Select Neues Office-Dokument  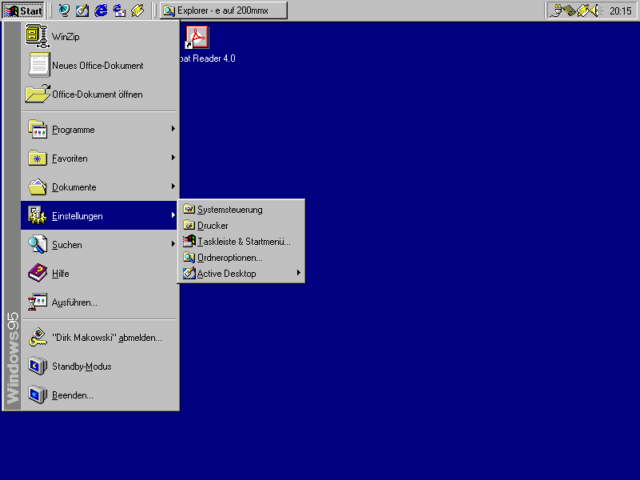(100, 65)
